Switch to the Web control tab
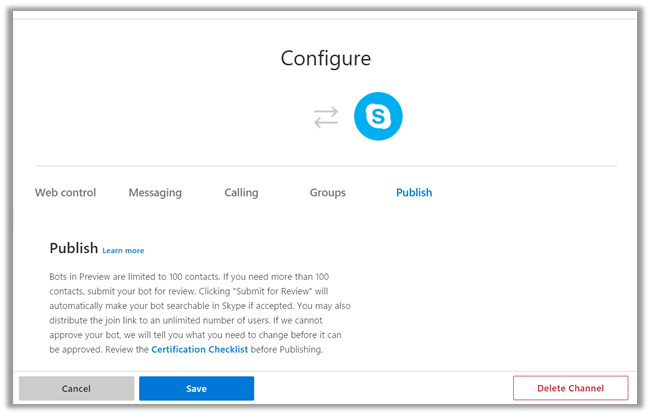 point(66,193)
